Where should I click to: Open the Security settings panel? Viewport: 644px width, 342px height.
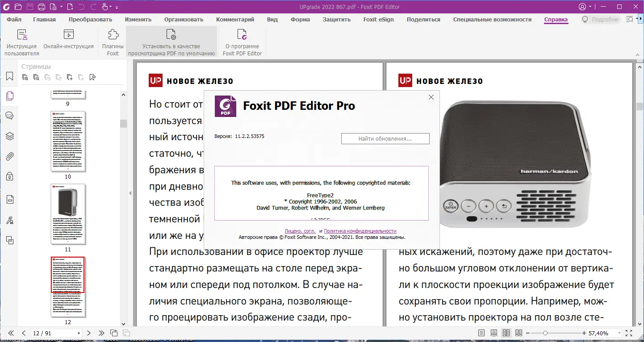(x=9, y=177)
